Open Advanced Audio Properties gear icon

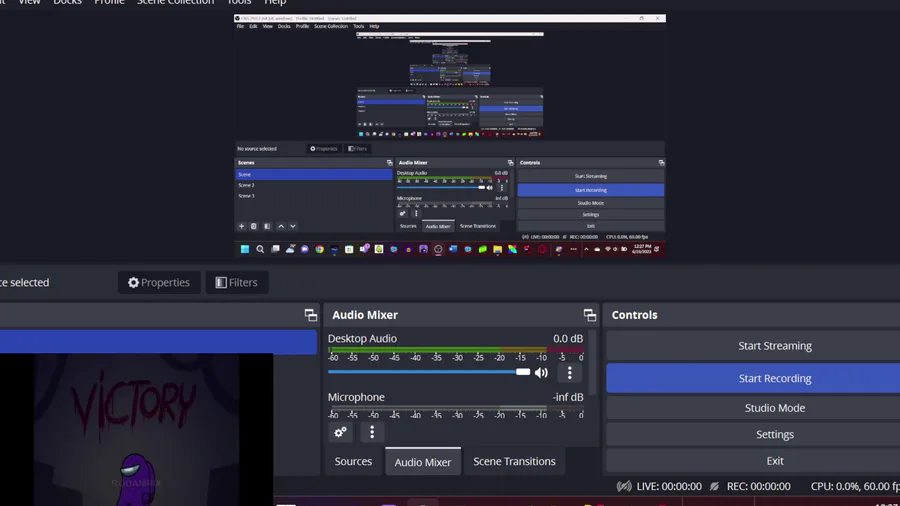(340, 432)
